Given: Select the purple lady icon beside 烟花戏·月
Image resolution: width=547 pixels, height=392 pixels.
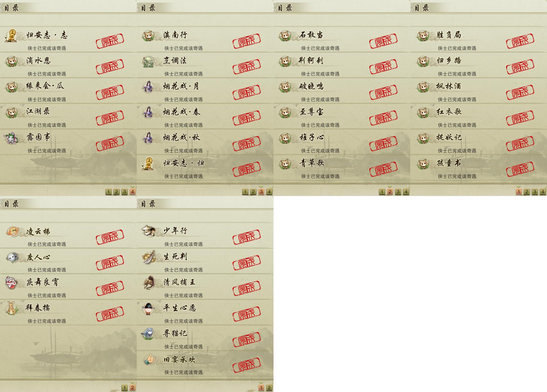Looking at the screenshot, I should [x=149, y=86].
